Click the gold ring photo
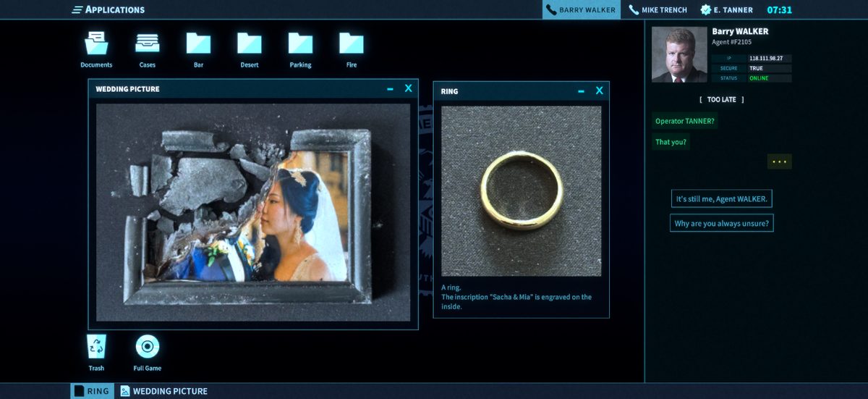The image size is (868, 399). pos(521,191)
